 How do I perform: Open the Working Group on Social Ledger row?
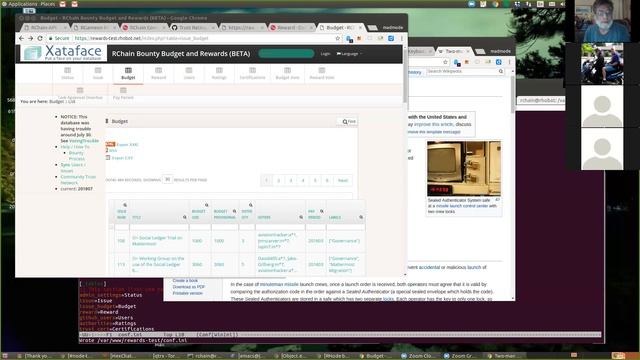click(158, 264)
